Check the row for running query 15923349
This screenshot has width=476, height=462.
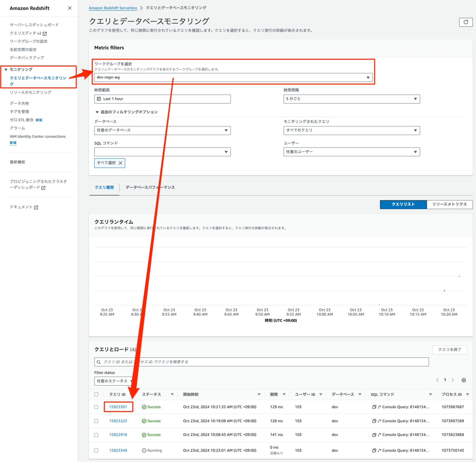pyautogui.click(x=96, y=451)
